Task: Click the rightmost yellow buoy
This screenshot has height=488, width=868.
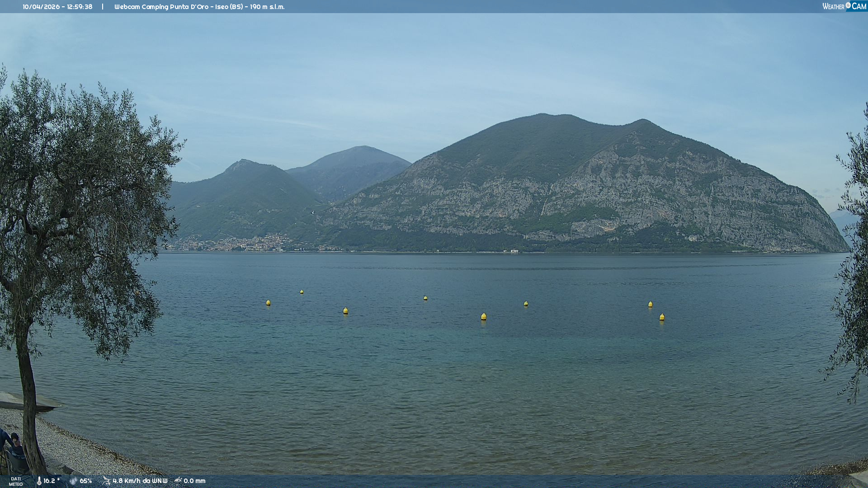Action: coord(662,317)
